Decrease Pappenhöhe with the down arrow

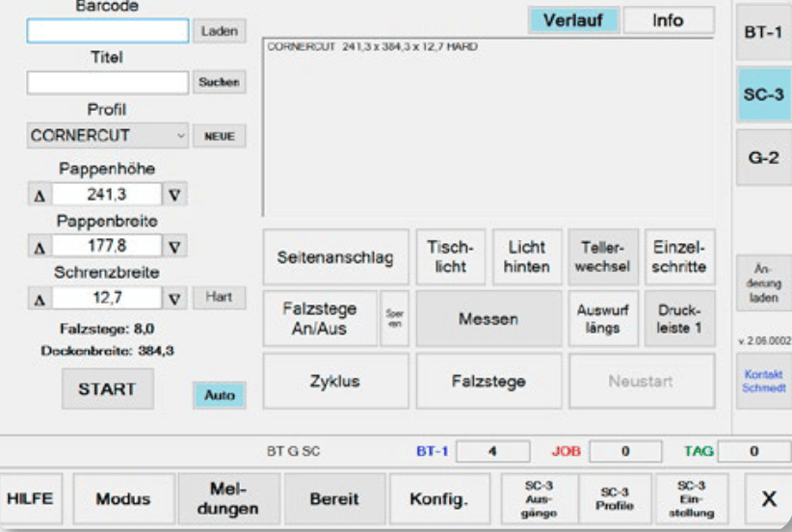[175, 196]
